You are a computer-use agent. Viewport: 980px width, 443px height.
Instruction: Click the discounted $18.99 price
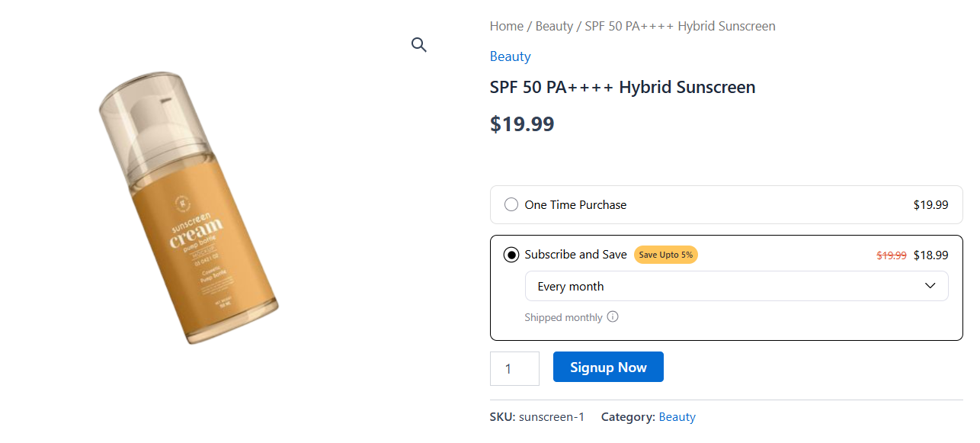[x=930, y=255]
